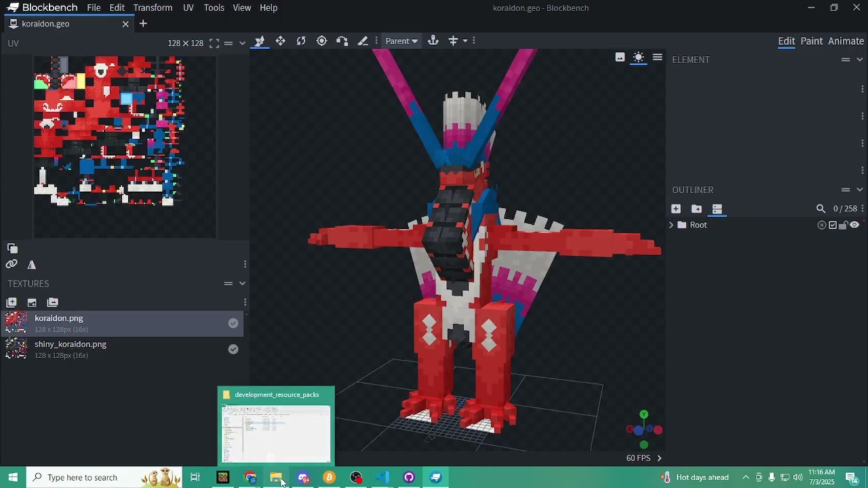Open Textures panel three-dot menu
The image size is (868, 488).
click(x=245, y=302)
